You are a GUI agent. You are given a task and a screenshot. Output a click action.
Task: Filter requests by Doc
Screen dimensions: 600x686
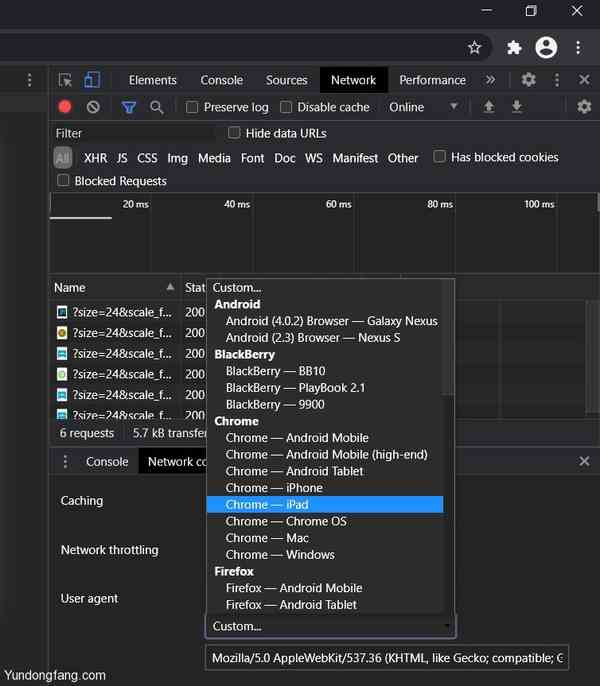pyautogui.click(x=285, y=158)
